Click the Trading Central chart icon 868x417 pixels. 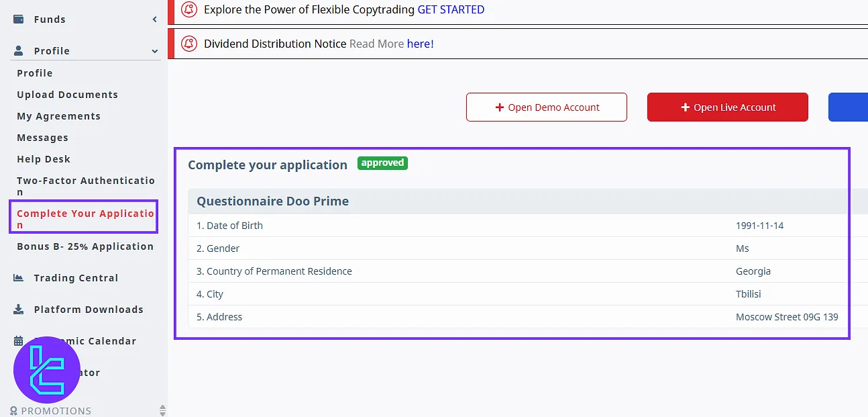click(x=19, y=278)
